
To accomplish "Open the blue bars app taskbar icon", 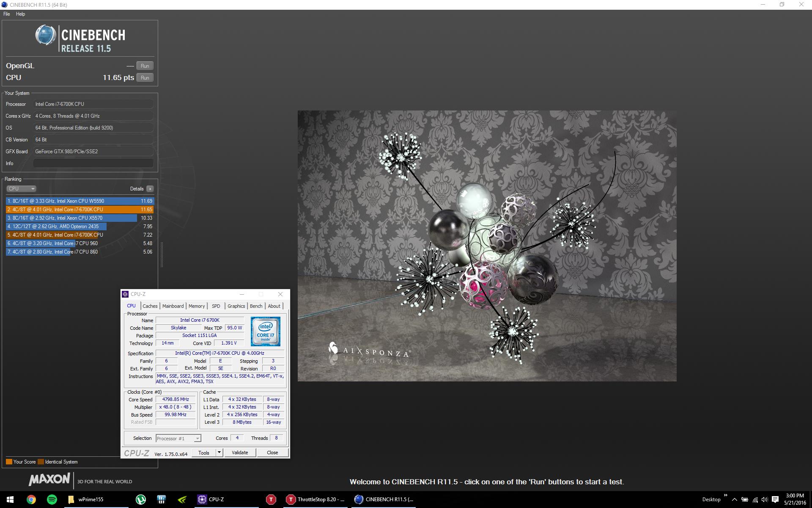I will tap(161, 500).
